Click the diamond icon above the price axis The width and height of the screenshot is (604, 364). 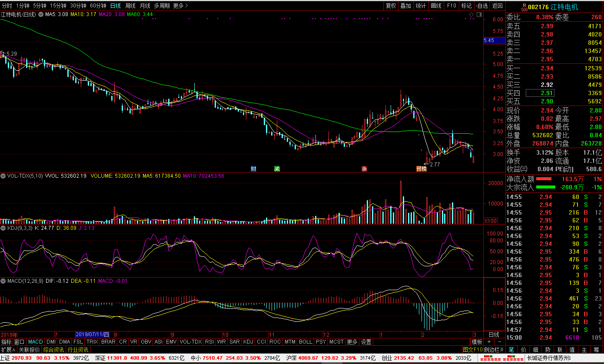pyautogui.click(x=471, y=15)
